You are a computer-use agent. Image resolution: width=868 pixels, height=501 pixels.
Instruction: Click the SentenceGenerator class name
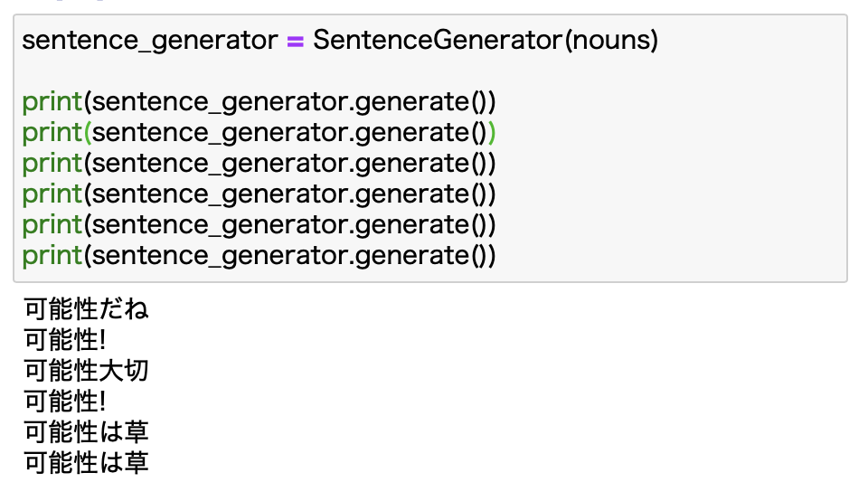(437, 41)
